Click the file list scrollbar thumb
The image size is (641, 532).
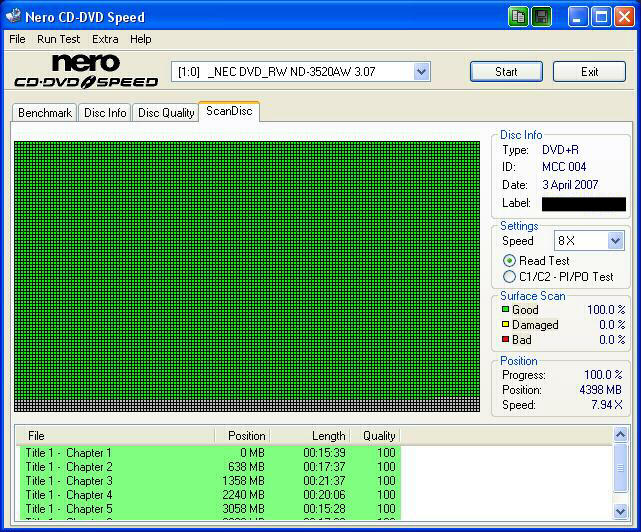(x=620, y=468)
